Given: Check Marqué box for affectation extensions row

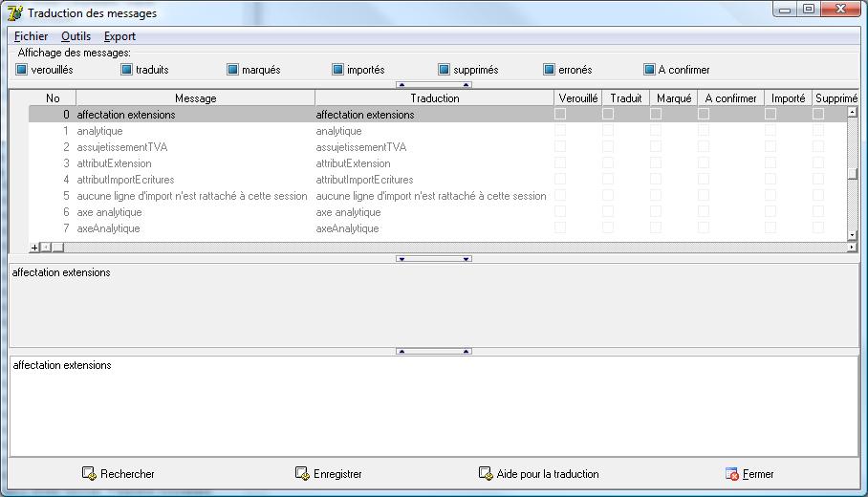Looking at the screenshot, I should pyautogui.click(x=656, y=114).
